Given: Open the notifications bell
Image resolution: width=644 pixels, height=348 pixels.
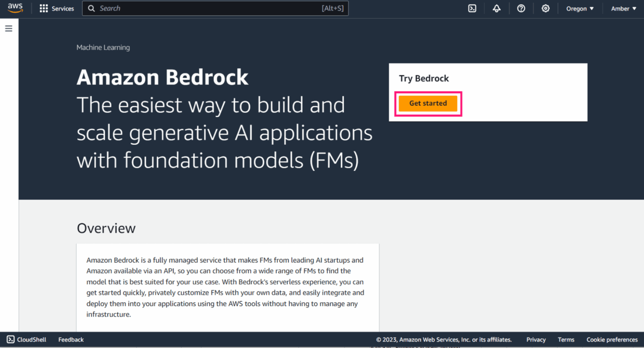Looking at the screenshot, I should point(496,8).
